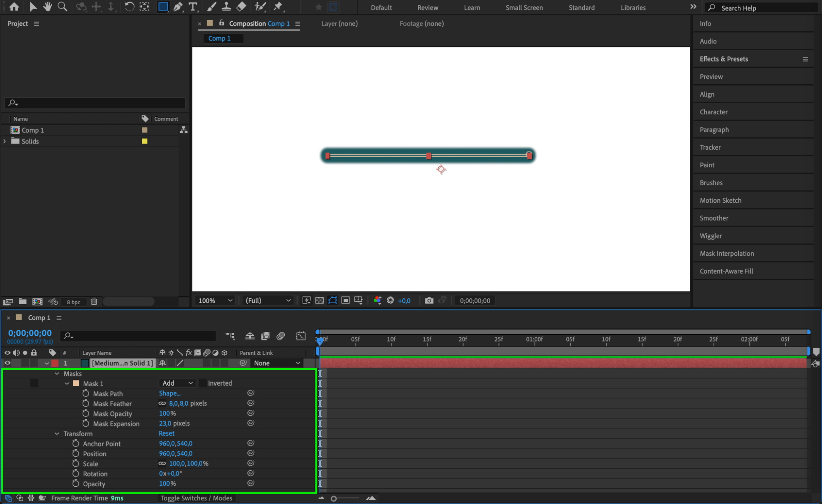Viewport: 822px width, 504px height.
Task: Select the Rotation tool
Action: tap(129, 7)
